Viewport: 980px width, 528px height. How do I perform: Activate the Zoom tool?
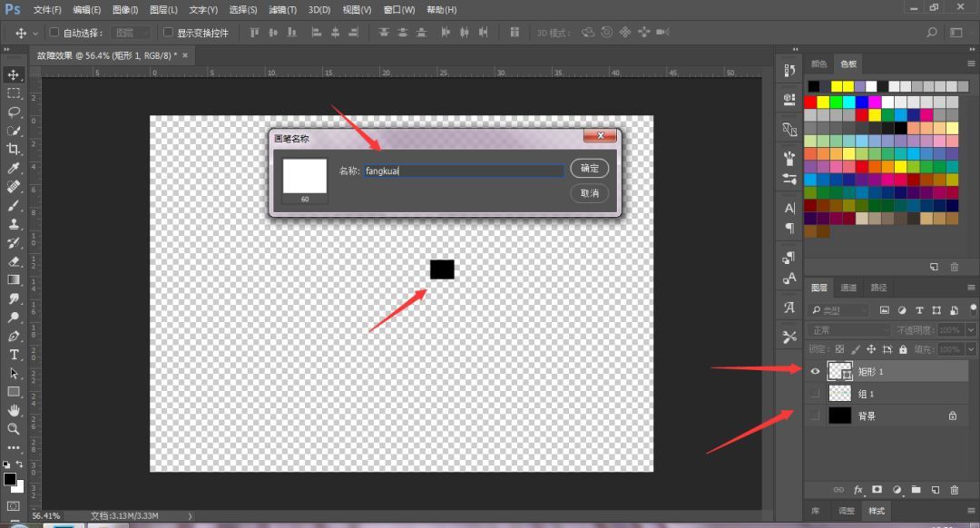tap(13, 428)
